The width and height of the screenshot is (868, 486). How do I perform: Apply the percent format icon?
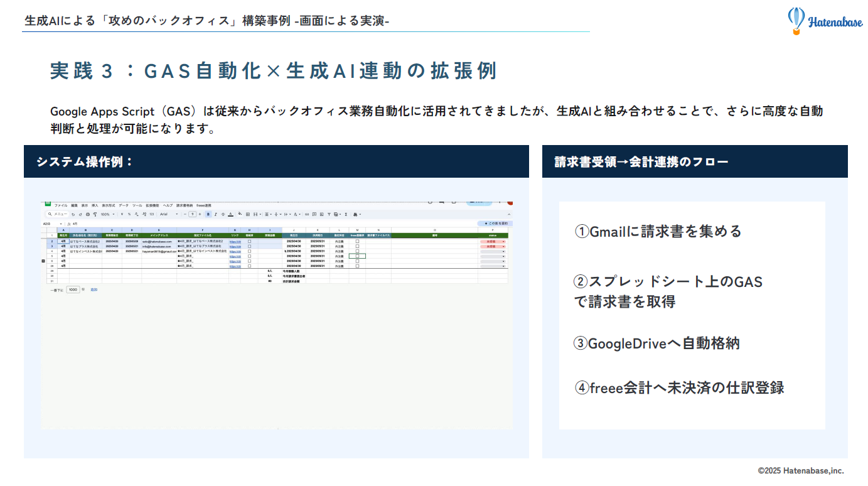pos(129,214)
